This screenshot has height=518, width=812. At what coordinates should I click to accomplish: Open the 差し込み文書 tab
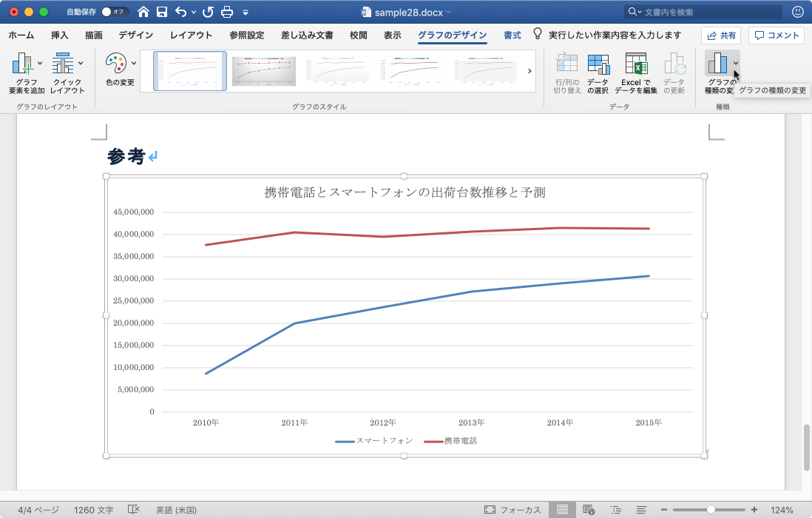(x=307, y=36)
